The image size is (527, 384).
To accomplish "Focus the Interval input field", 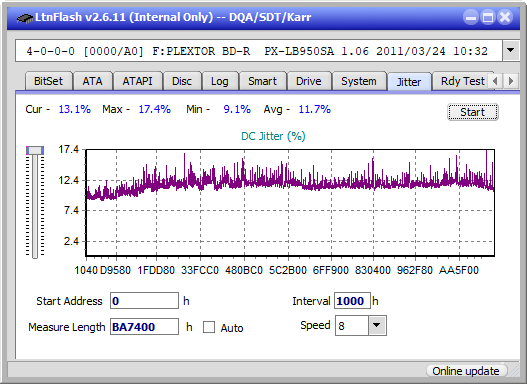I will coord(352,301).
